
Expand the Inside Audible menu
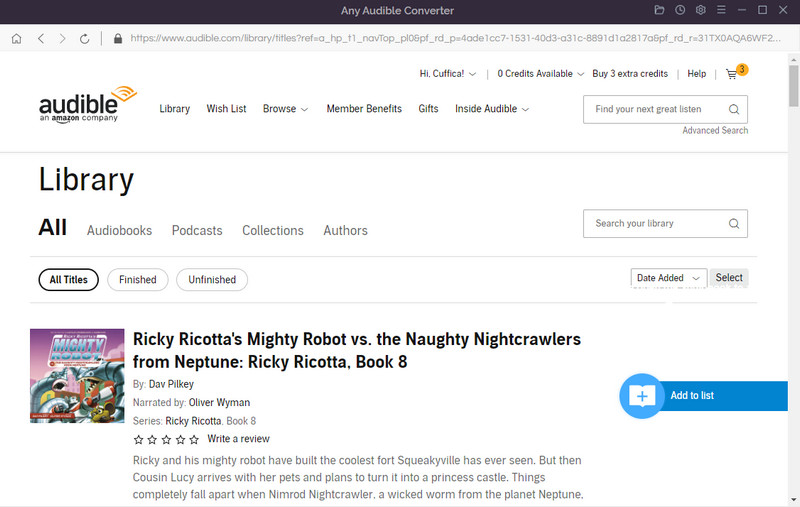click(x=492, y=109)
